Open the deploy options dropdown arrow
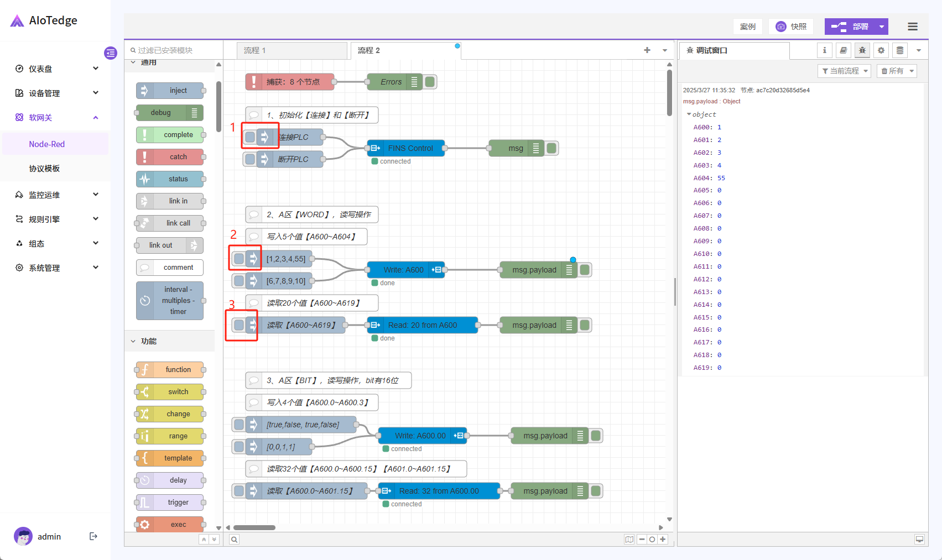The image size is (942, 560). click(882, 27)
